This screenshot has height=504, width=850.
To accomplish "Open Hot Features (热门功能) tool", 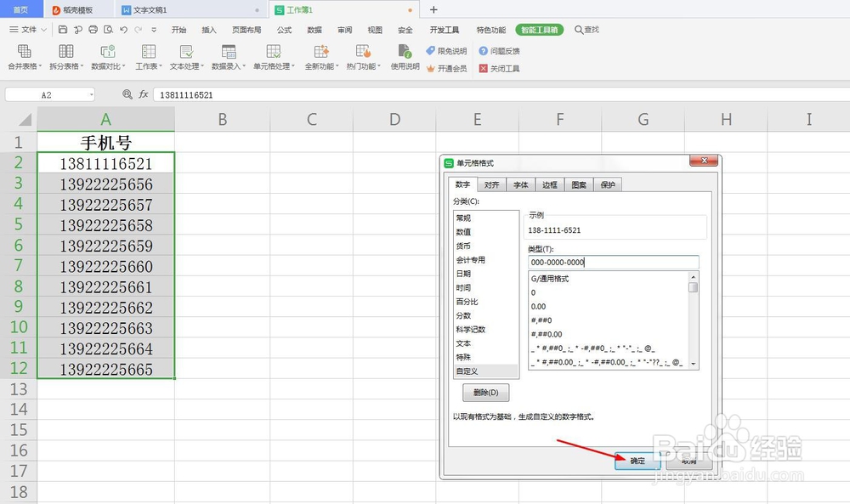I will (363, 58).
